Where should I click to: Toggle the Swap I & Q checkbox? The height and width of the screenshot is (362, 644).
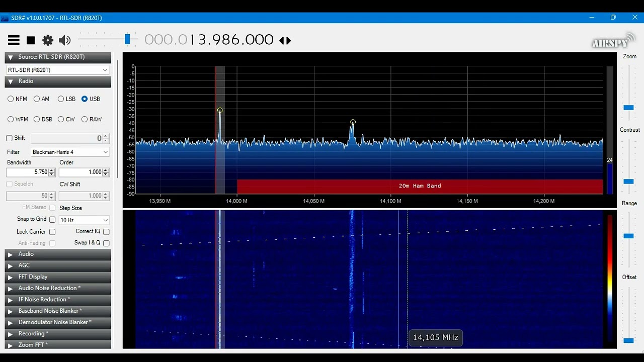click(106, 243)
